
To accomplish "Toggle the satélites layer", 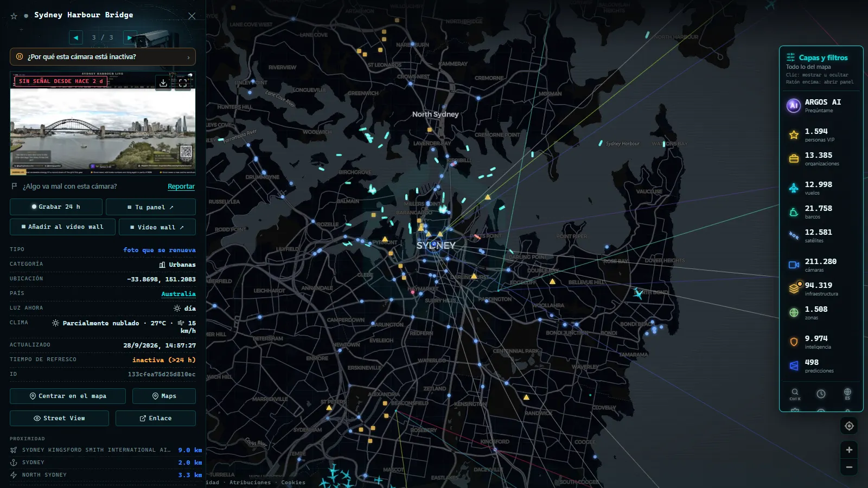I will tap(794, 235).
